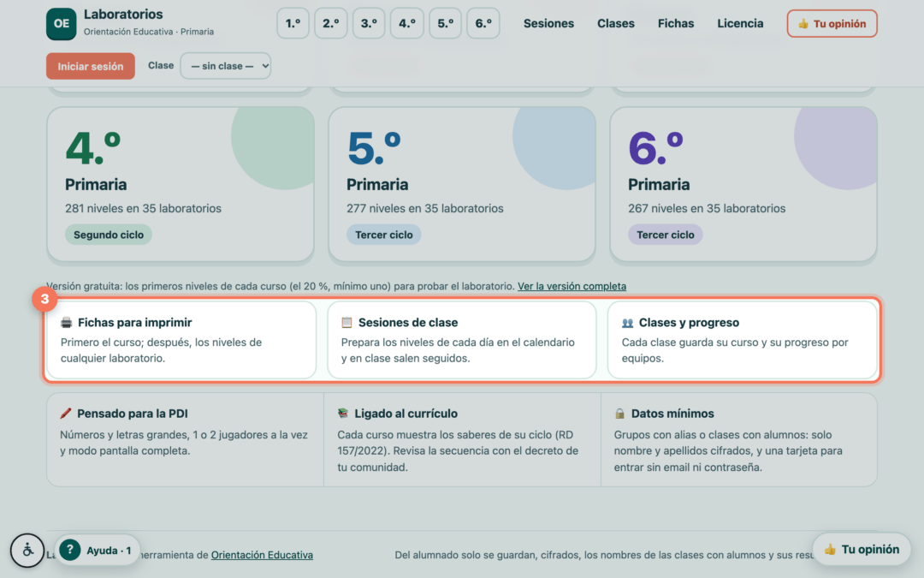Image resolution: width=924 pixels, height=578 pixels.
Task: Click the question mark Ayuda icon
Action: click(x=70, y=550)
